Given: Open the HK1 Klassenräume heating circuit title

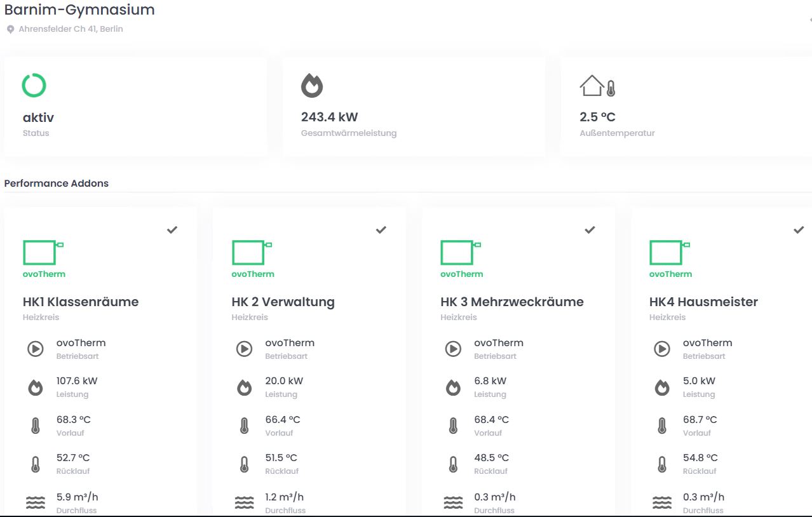Looking at the screenshot, I should point(80,302).
